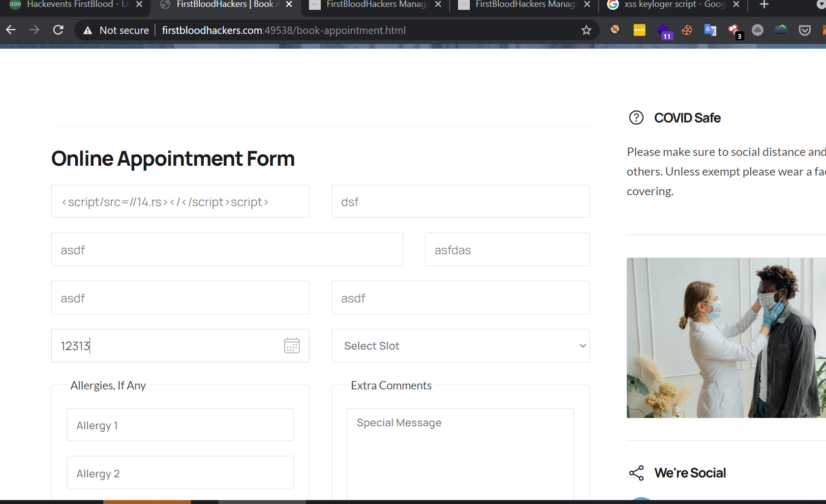Open a new browser tab with plus
This screenshot has width=826, height=504.
[764, 4]
